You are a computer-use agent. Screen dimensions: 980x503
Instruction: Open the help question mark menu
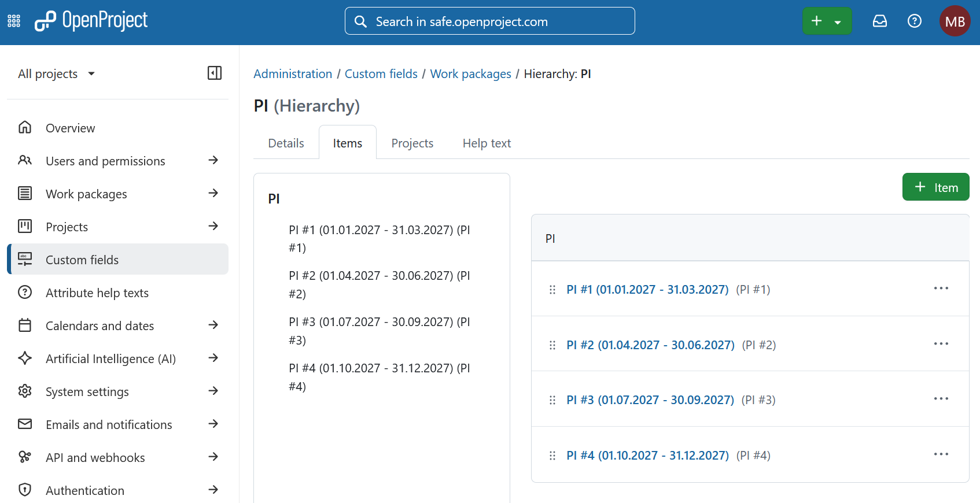[915, 21]
